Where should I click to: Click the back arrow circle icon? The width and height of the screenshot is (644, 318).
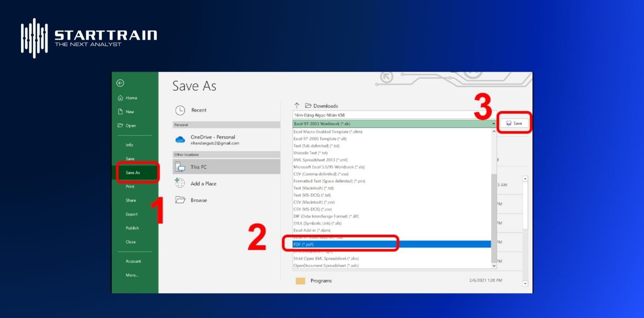(120, 83)
